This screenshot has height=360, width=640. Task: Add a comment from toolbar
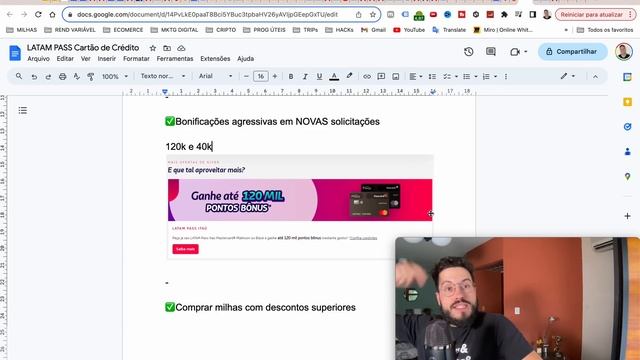[381, 76]
